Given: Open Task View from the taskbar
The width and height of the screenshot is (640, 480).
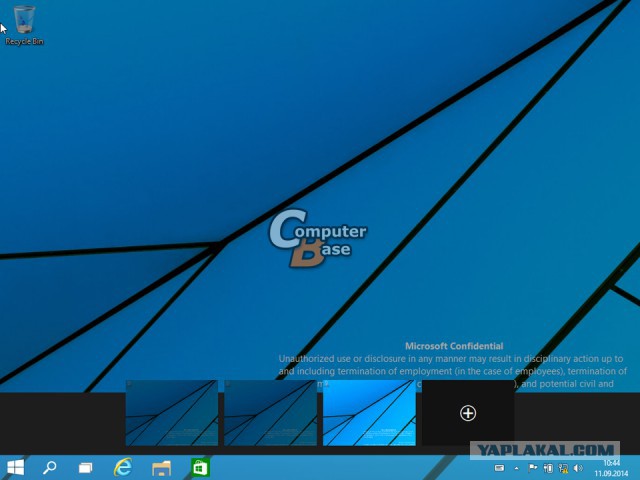Looking at the screenshot, I should [85, 467].
